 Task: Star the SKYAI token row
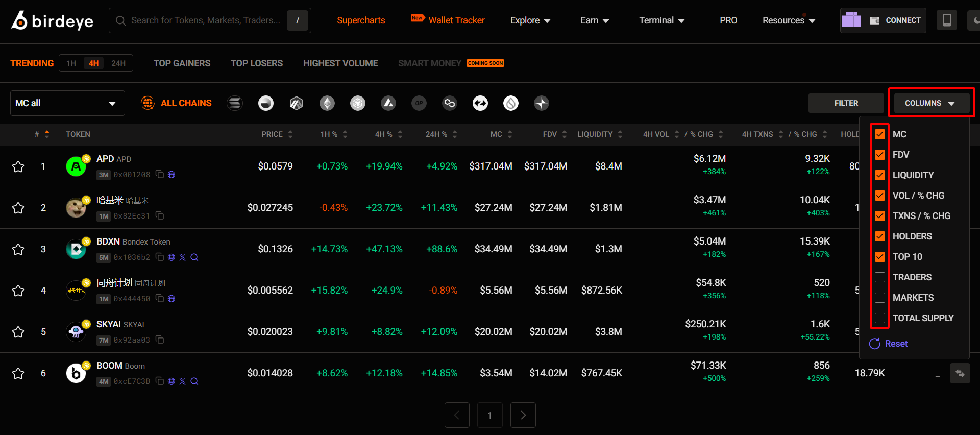[x=18, y=332]
